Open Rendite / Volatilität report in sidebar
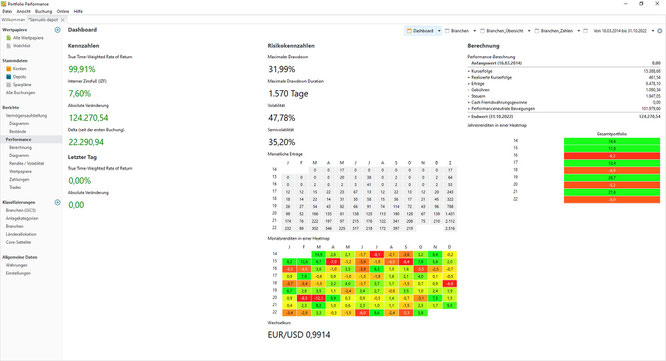 (27, 164)
